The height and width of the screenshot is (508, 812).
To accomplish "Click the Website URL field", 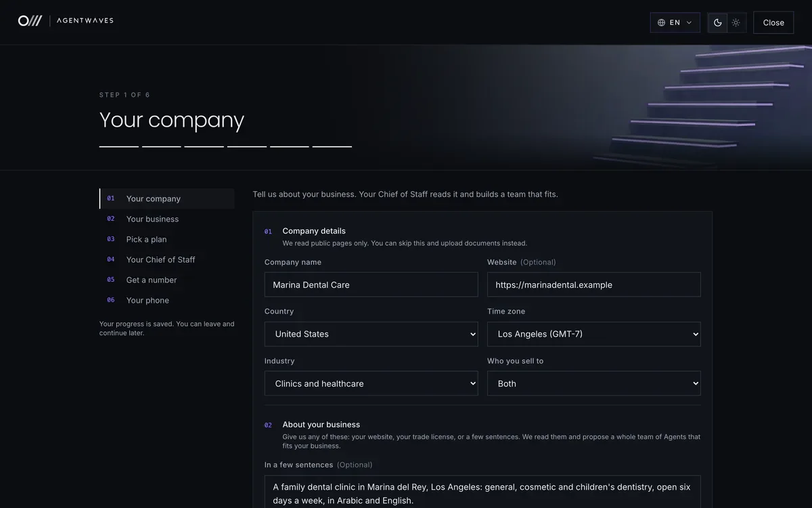I will [593, 284].
